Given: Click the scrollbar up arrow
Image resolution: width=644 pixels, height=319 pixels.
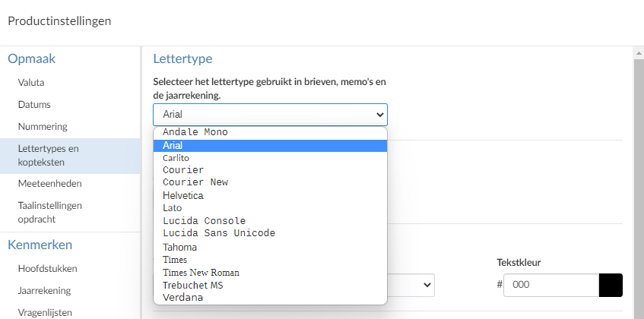Looking at the screenshot, I should [x=639, y=53].
